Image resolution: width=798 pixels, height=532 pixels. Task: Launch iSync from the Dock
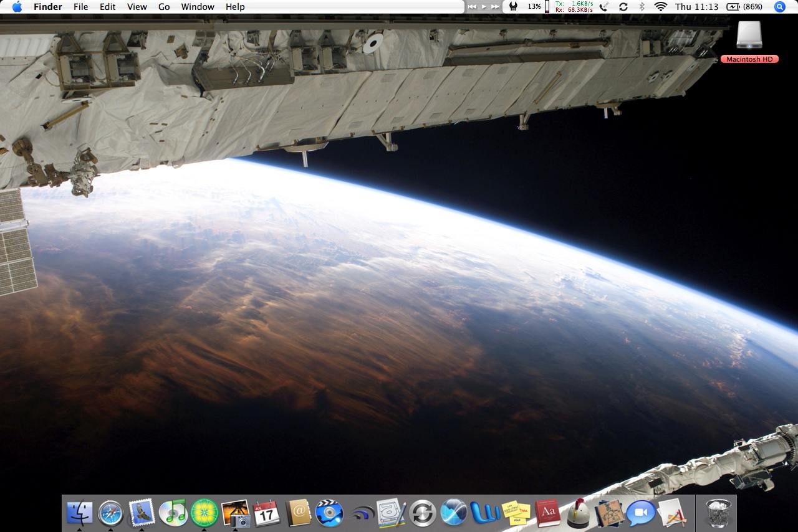click(x=423, y=513)
